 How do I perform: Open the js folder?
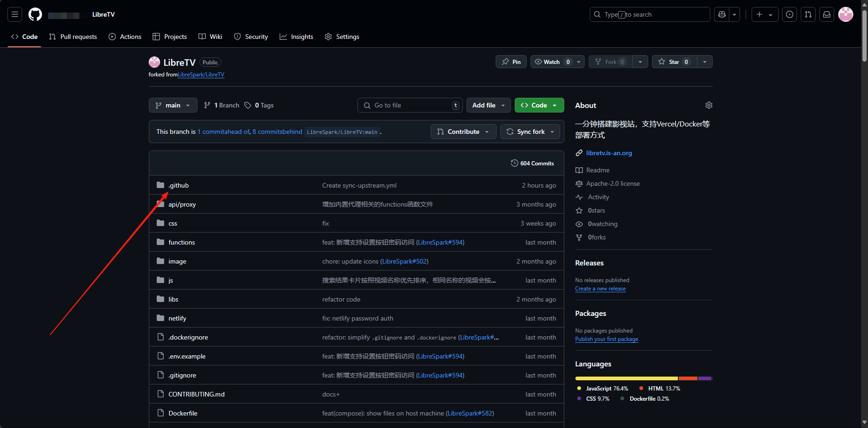(x=171, y=280)
